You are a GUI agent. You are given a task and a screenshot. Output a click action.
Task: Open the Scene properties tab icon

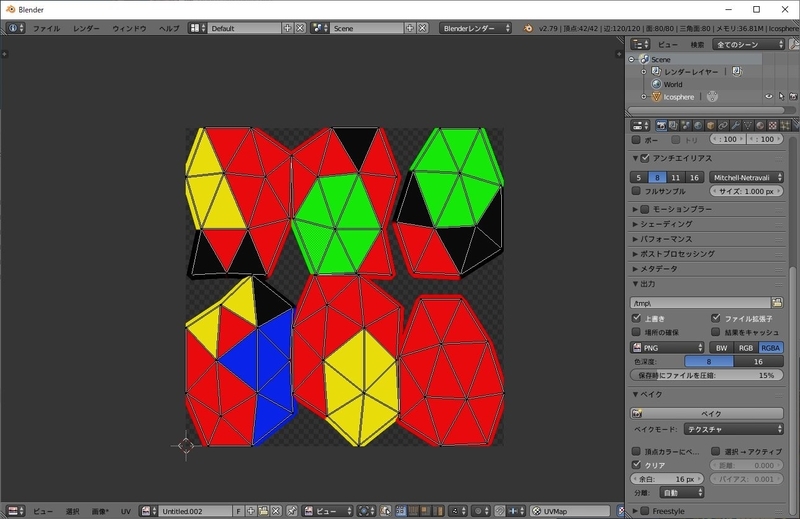[x=686, y=126]
